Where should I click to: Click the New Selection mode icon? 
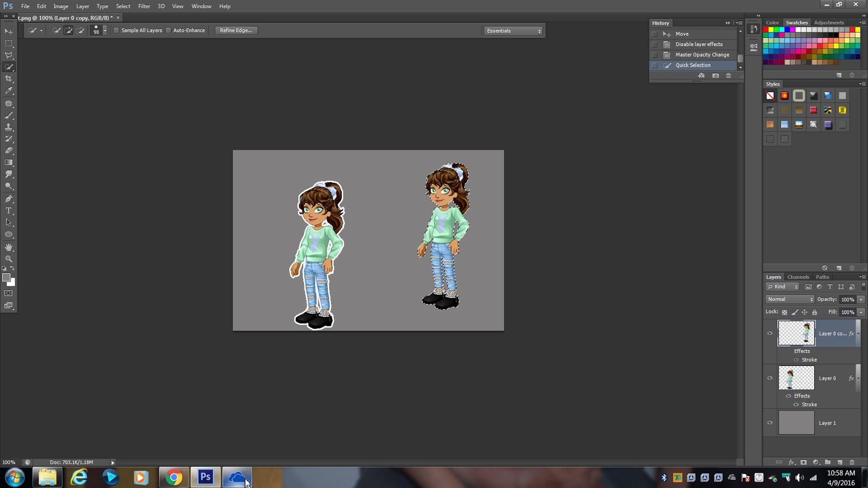click(56, 30)
